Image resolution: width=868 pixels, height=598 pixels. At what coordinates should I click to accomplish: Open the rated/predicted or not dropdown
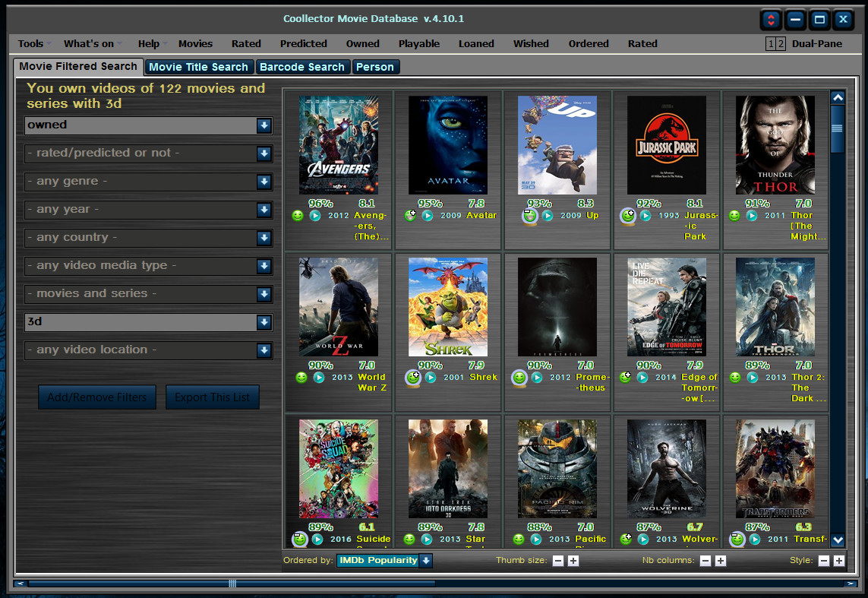264,153
